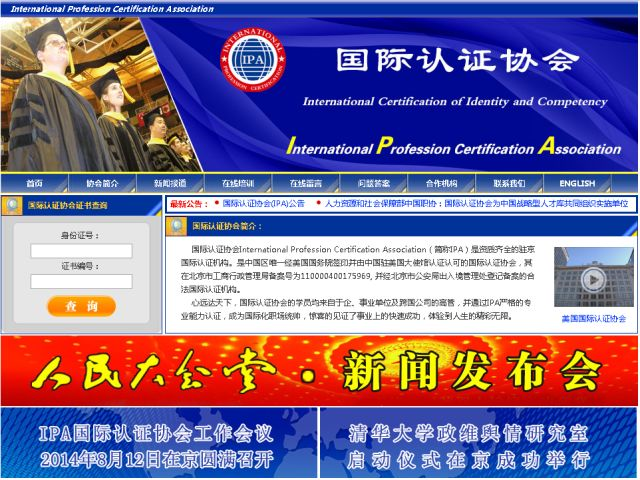Click the magnifier icon beside 国际认证协会证书查询

[x=12, y=206]
